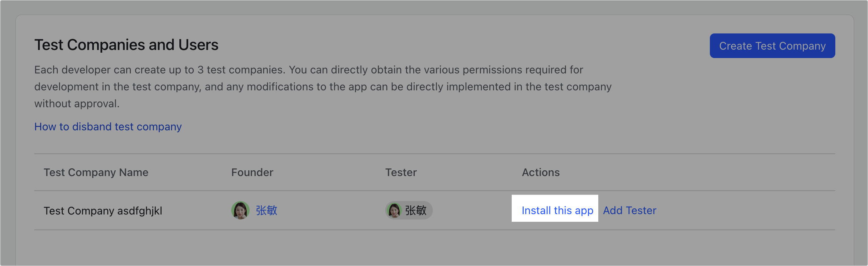
Task: Click the Tester column header
Action: coord(401,172)
